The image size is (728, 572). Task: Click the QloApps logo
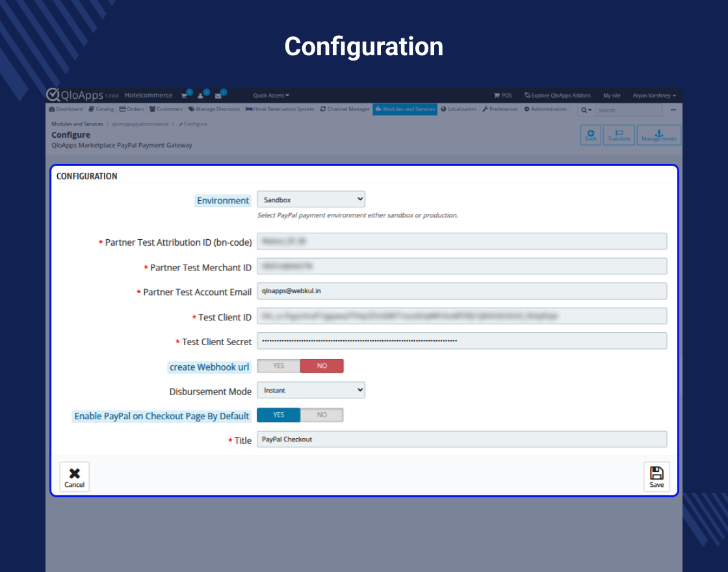point(74,95)
